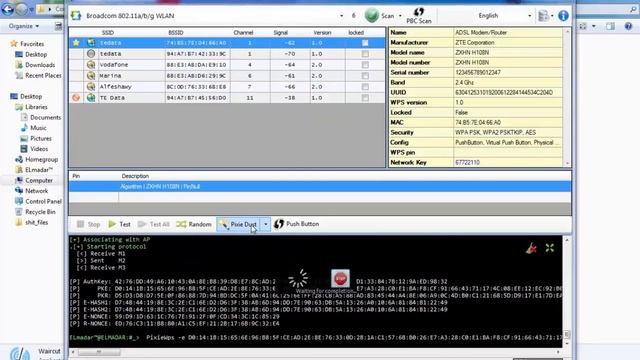Click the Explorer preview pane icon
This screenshot has height=360, width=640.
point(610,26)
